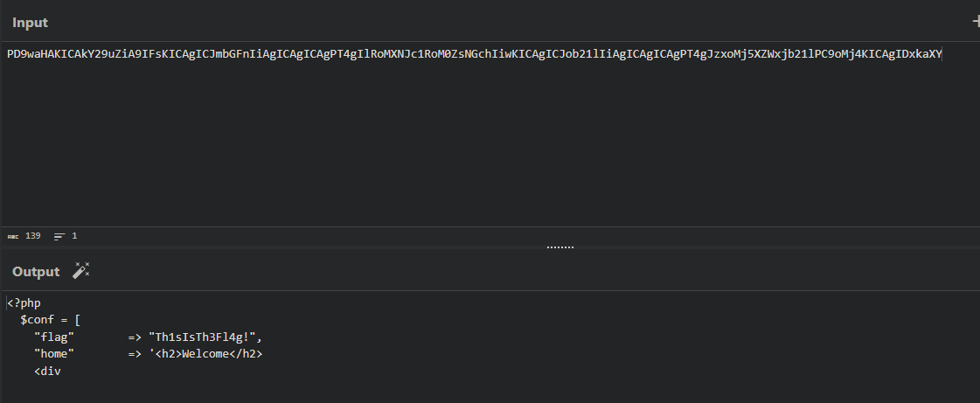Click the "<h2>Welcome</h2>" text in output
This screenshot has height=403, width=980.
[210, 354]
